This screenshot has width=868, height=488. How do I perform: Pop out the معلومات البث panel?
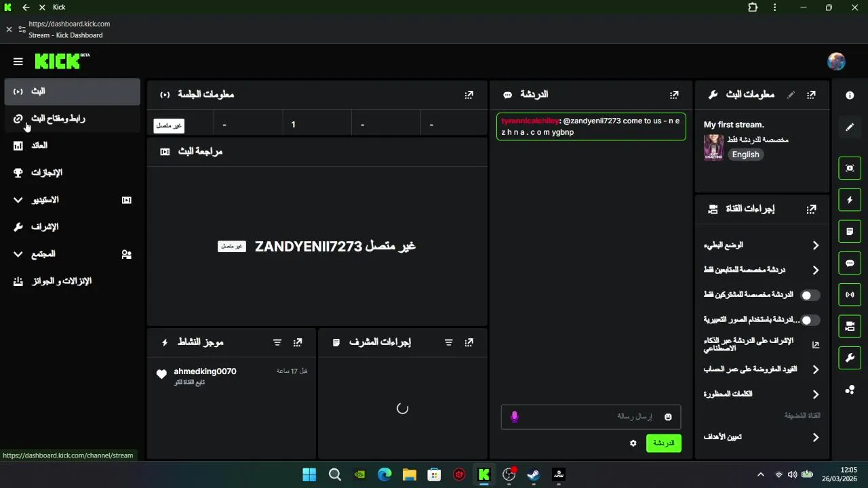[811, 95]
